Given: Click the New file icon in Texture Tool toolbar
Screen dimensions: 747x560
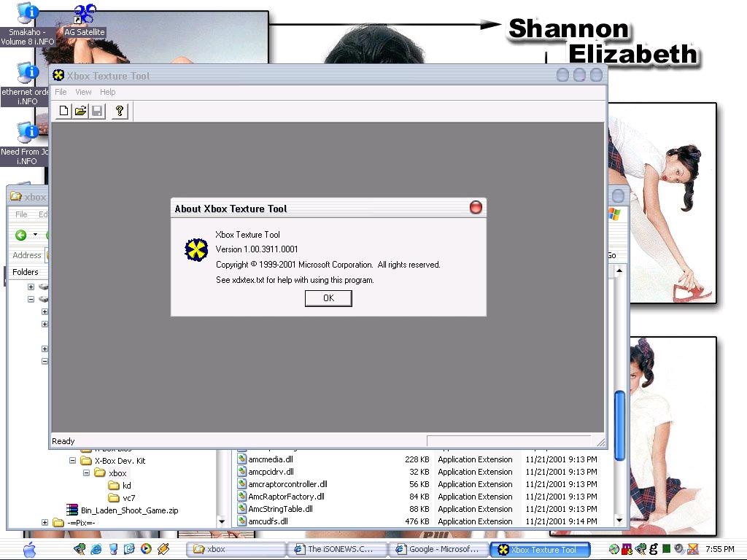Looking at the screenshot, I should tap(63, 112).
